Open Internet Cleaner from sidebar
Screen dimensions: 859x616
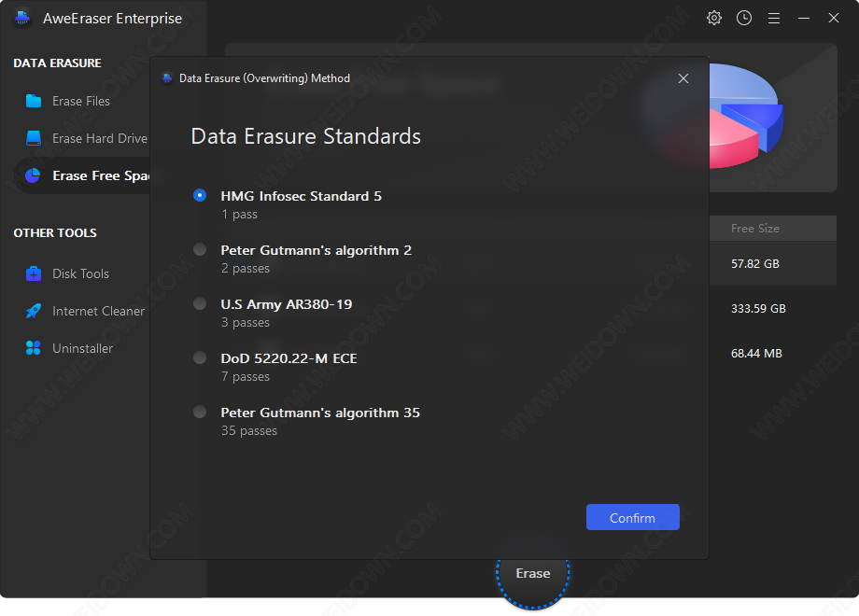pos(98,311)
